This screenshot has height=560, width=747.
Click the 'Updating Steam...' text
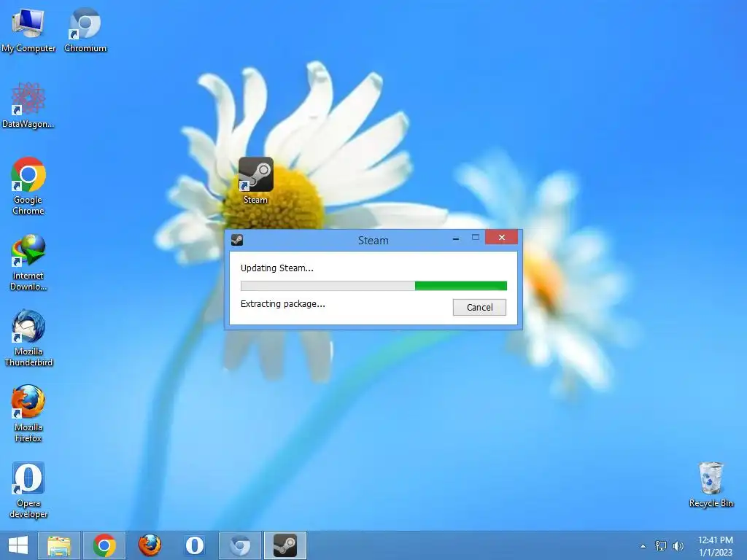pos(276,268)
